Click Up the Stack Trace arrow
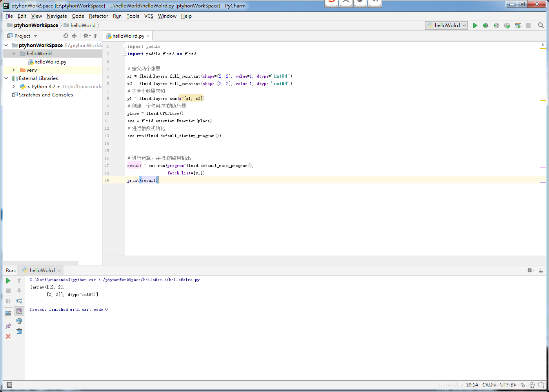This screenshot has width=549, height=392. tap(19, 280)
